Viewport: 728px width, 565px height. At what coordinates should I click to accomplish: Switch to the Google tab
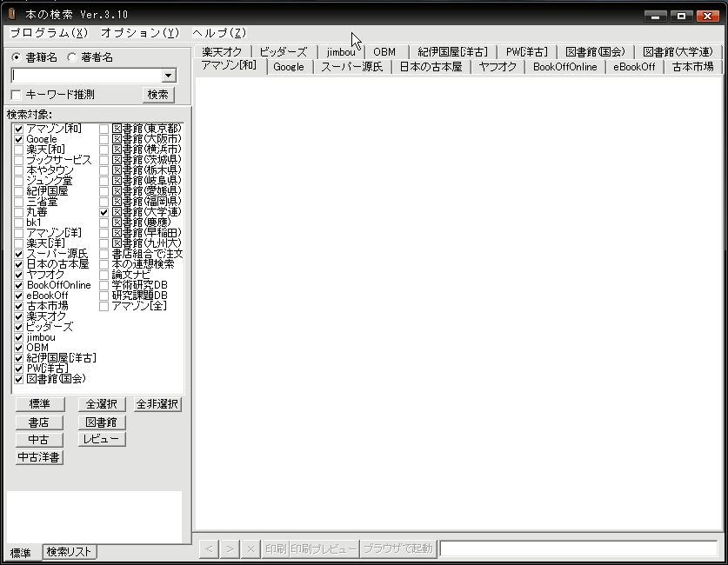289,67
